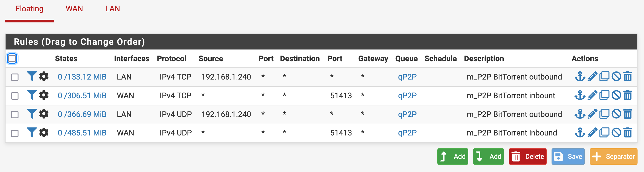Image resolution: width=644 pixels, height=172 pixels.
Task: Toggle the select-all rules checkbox in header
Action: [x=12, y=58]
